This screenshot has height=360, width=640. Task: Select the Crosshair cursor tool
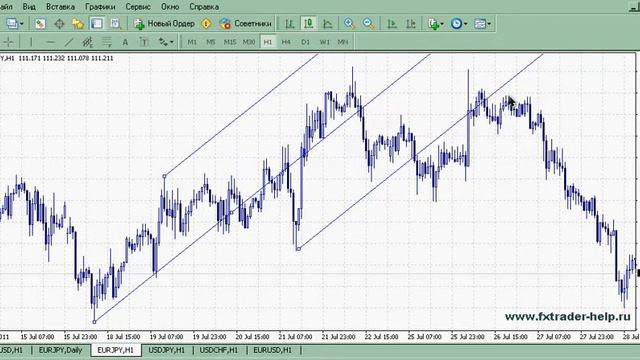click(x=9, y=42)
